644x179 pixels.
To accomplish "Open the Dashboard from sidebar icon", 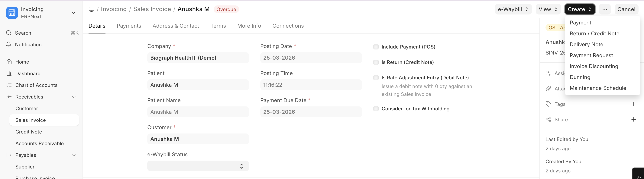I will (x=8, y=73).
